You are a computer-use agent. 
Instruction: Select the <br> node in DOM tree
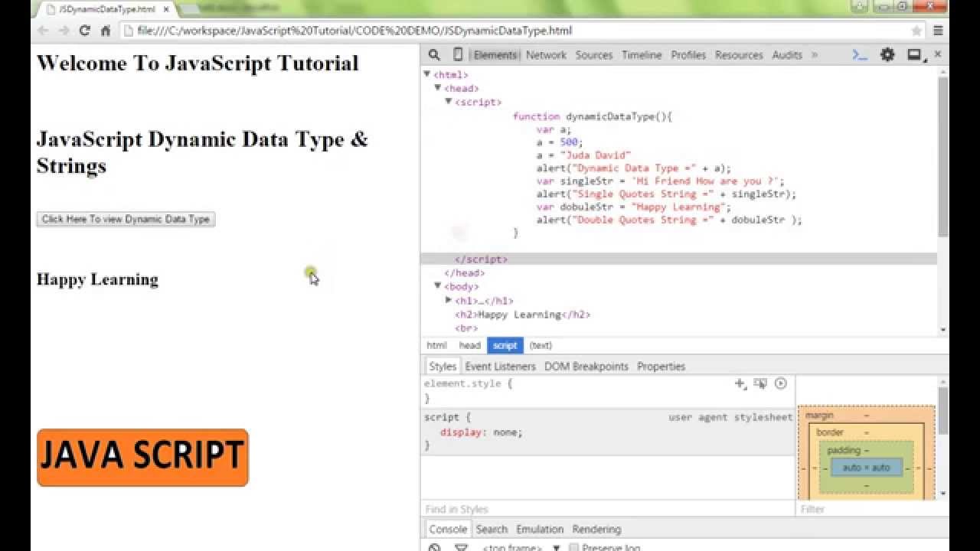[466, 328]
